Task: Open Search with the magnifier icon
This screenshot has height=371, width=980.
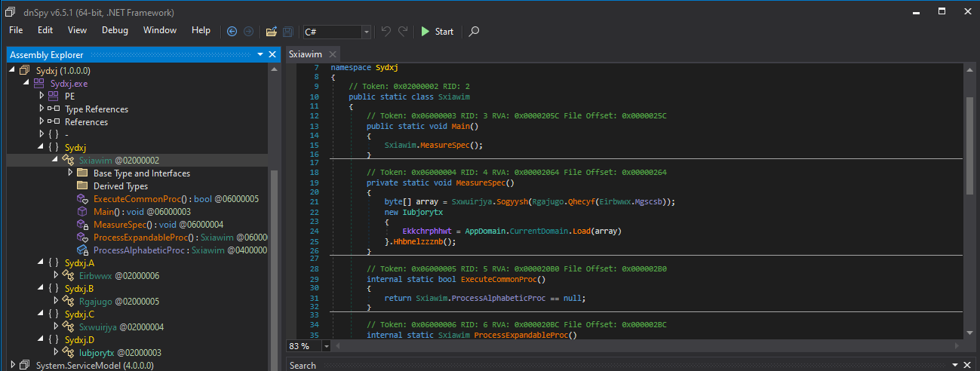Action: coord(474,32)
